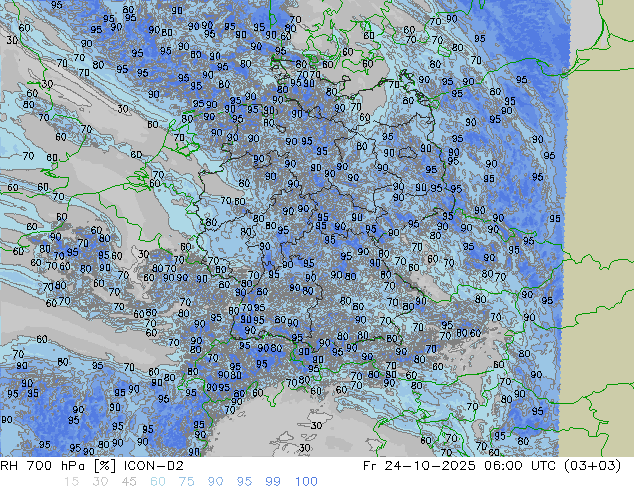
Task: Click the 100 legend value
Action: click(x=307, y=482)
